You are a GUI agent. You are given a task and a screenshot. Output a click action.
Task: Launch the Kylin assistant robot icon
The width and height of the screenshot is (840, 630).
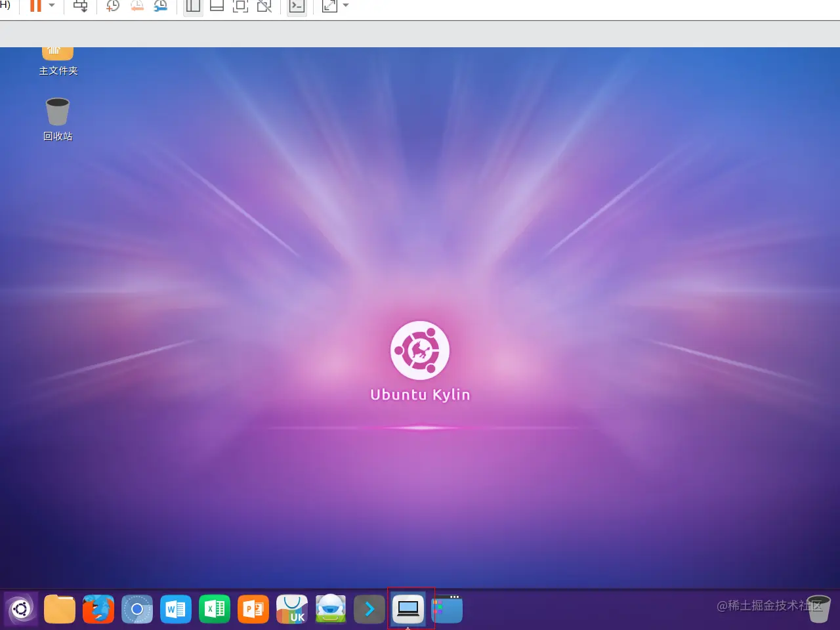331,609
